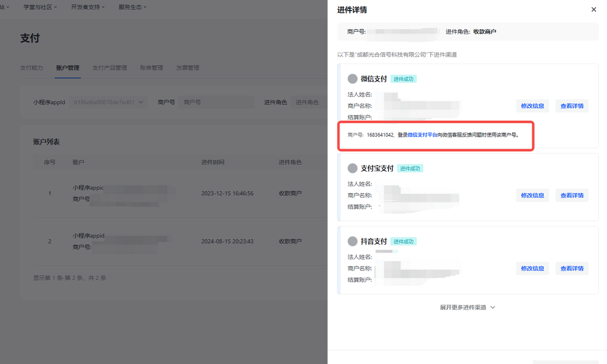The height and width of the screenshot is (364, 607).
Task: Click the 支付 page title
Action: click(x=30, y=38)
